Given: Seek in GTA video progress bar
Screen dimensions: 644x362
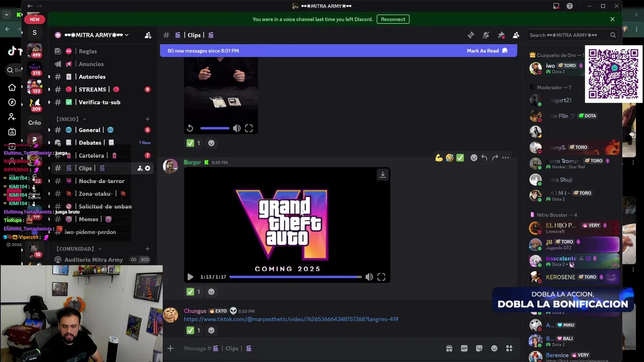Looking at the screenshot, I should (x=295, y=277).
